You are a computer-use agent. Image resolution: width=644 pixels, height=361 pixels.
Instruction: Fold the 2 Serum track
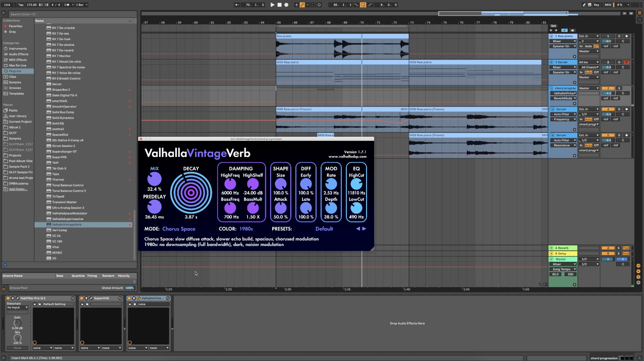tap(551, 62)
